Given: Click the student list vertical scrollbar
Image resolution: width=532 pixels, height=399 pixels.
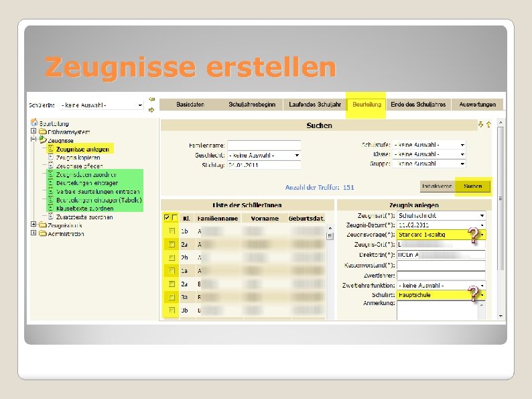Looking at the screenshot, I should pos(330,272).
